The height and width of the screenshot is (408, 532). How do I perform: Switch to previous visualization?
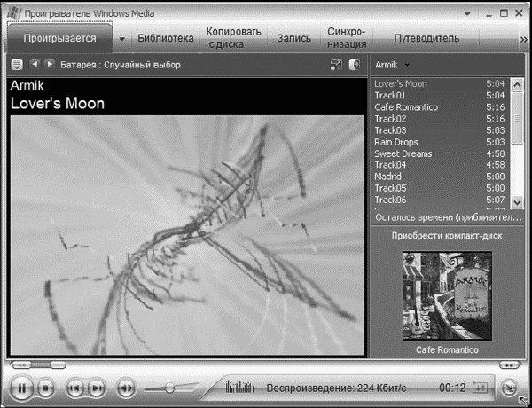(x=35, y=65)
